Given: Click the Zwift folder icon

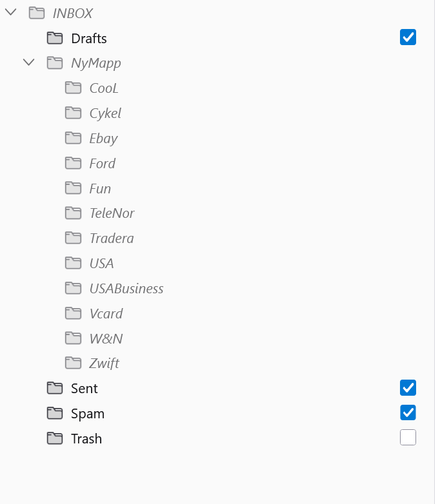Looking at the screenshot, I should (x=73, y=363).
